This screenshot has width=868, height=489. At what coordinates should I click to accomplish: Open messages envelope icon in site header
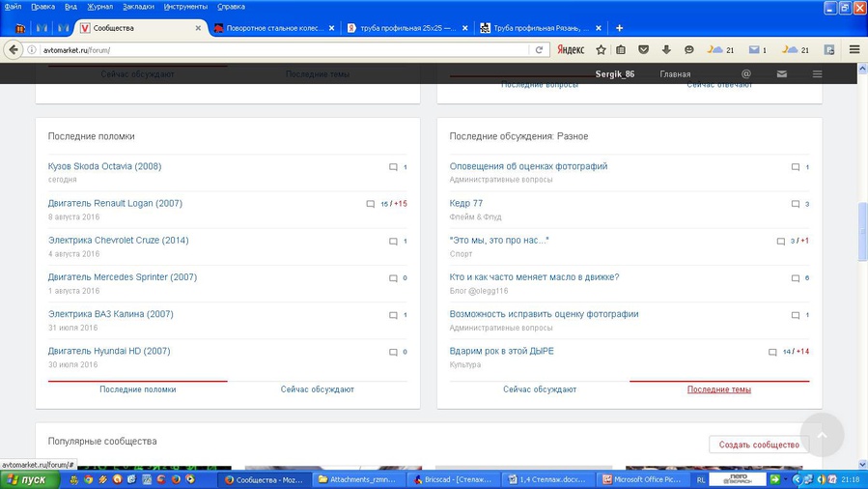point(782,73)
